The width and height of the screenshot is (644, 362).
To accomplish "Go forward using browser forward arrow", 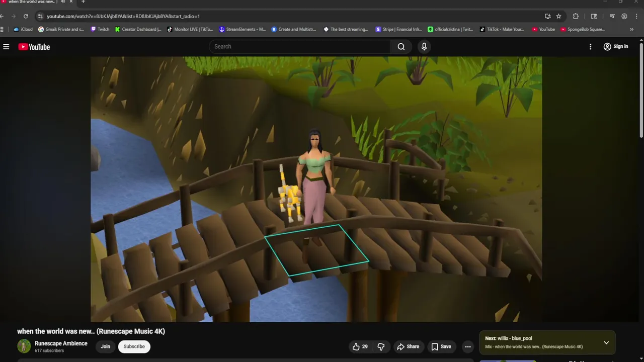I will (14, 16).
